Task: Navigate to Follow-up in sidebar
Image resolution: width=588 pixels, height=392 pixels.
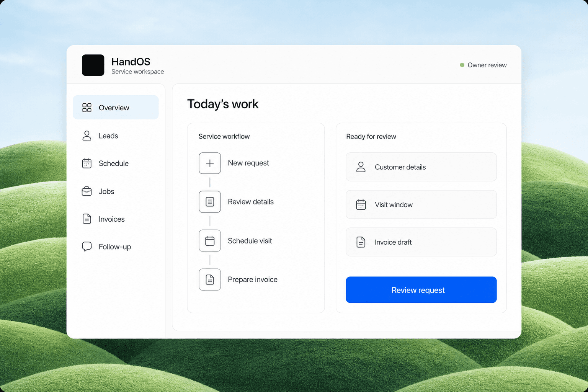Action: [116, 247]
